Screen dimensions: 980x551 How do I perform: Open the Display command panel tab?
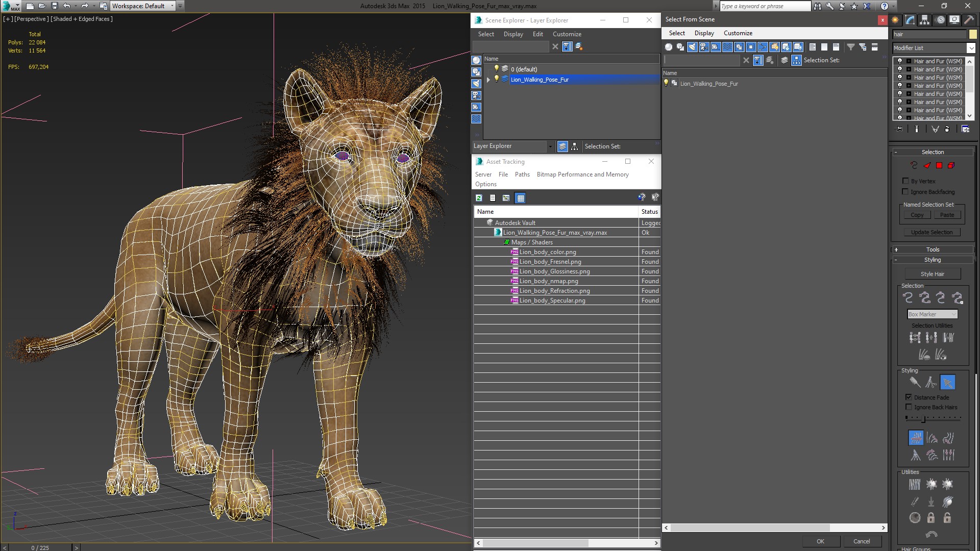[954, 20]
